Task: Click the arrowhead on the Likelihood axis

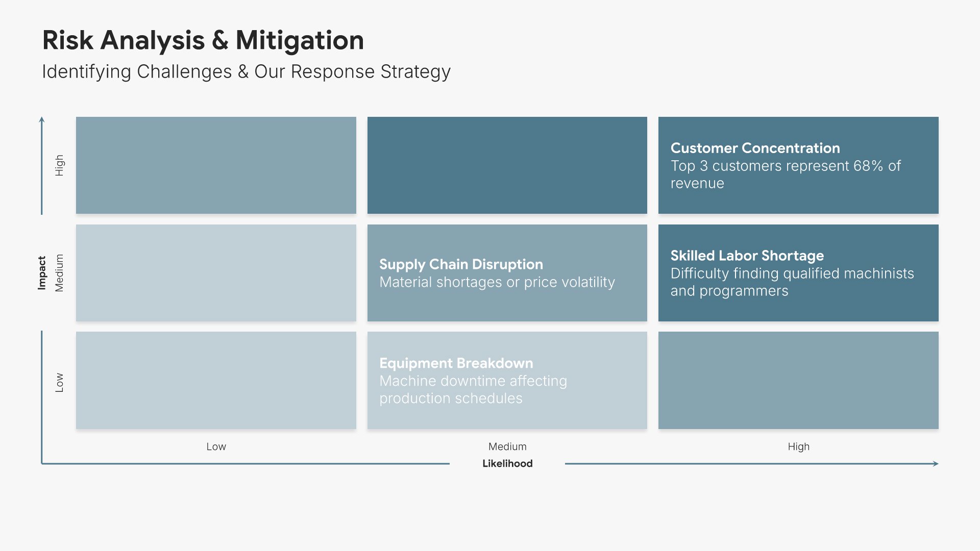Action: coord(935,464)
